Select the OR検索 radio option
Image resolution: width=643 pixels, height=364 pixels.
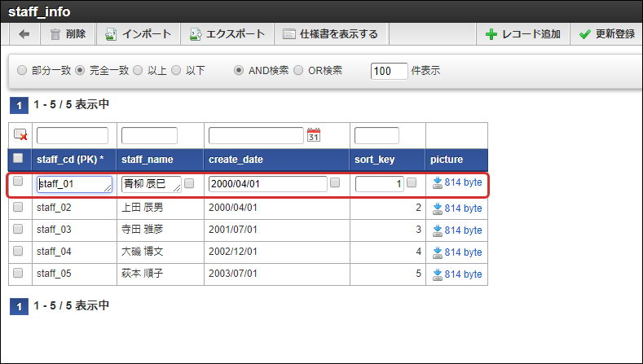[298, 71]
